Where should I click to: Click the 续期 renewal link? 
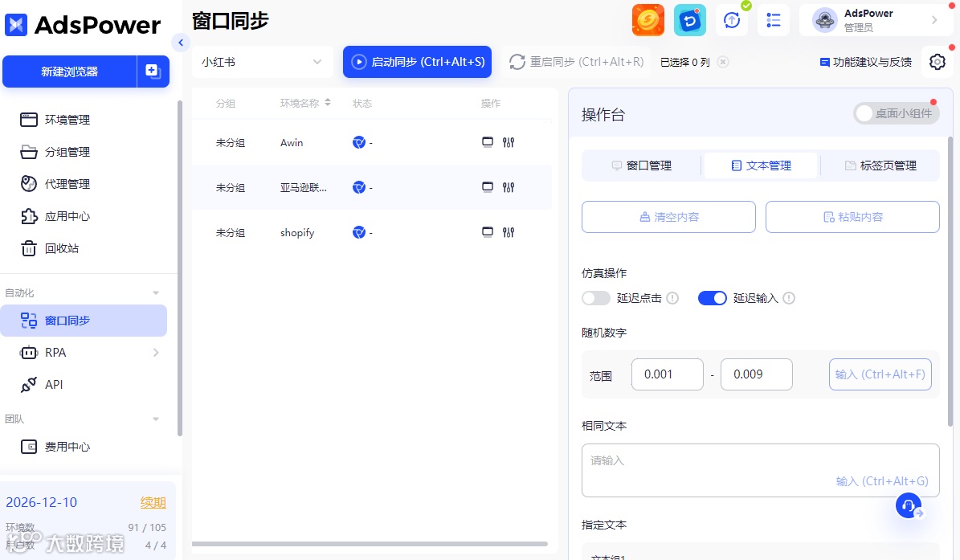click(153, 502)
